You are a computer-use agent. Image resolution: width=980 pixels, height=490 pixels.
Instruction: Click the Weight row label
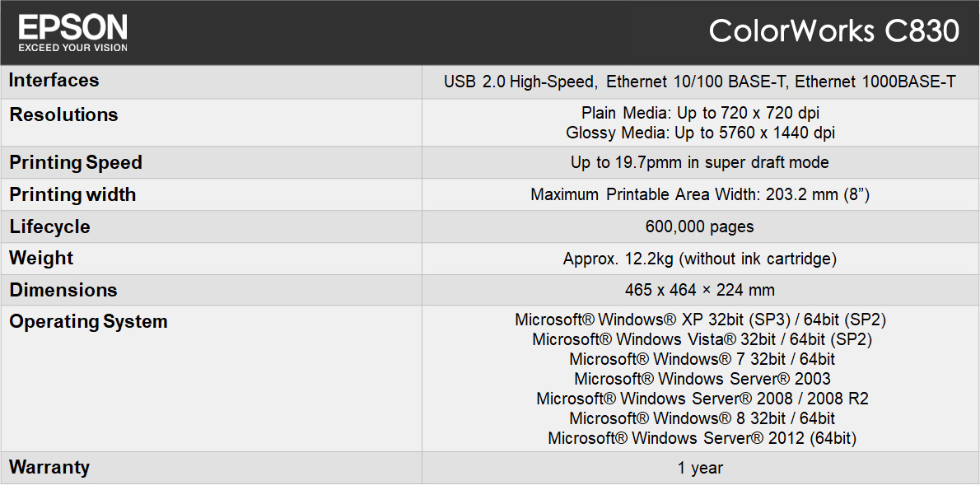tap(41, 259)
